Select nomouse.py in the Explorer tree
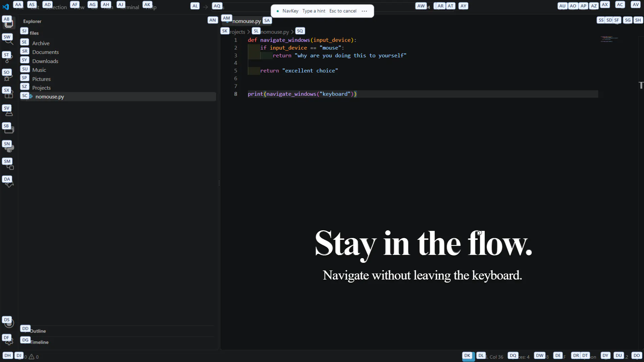The height and width of the screenshot is (362, 644). pyautogui.click(x=117, y=97)
